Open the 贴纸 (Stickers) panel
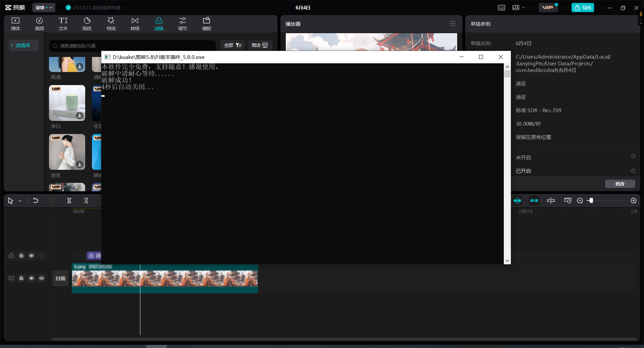644x348 pixels. (87, 24)
